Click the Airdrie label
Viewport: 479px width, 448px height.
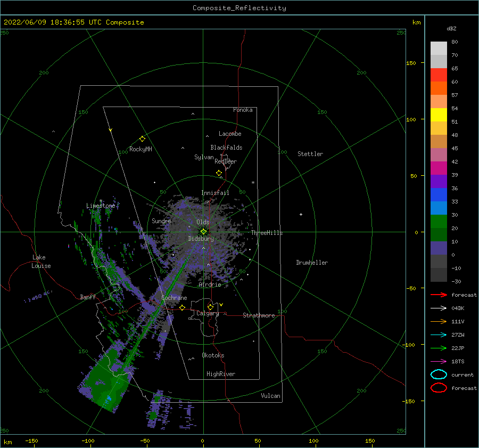click(x=210, y=284)
